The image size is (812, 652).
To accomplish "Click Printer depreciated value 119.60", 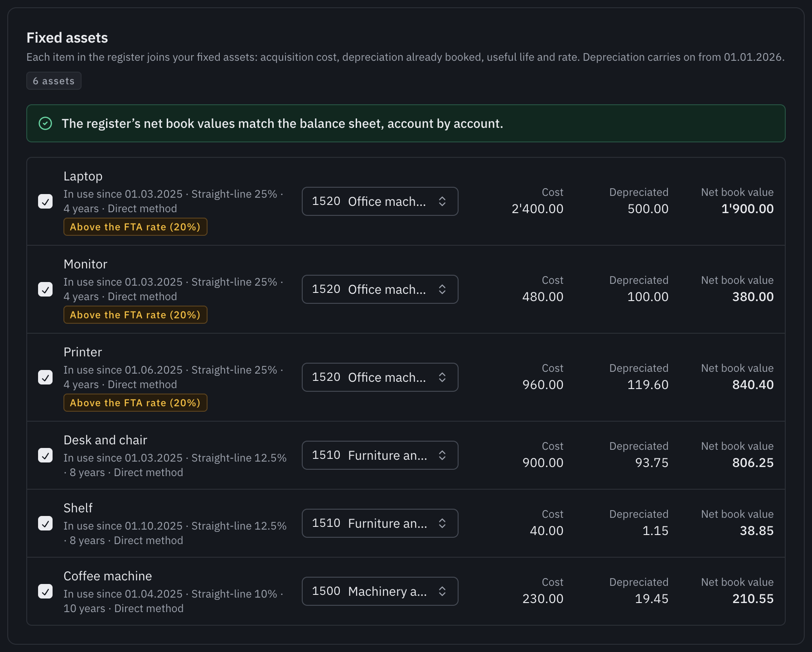I will 648,384.
